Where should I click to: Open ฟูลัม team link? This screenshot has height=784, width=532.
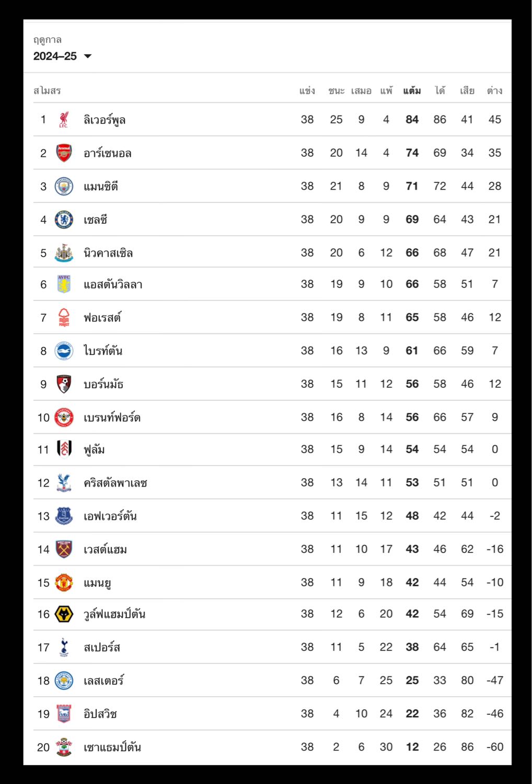click(x=94, y=449)
